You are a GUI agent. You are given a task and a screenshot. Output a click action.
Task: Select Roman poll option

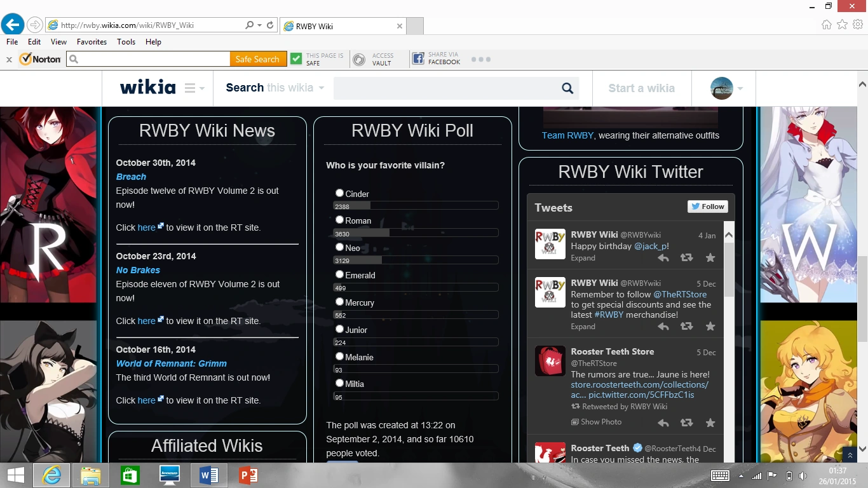[339, 220]
